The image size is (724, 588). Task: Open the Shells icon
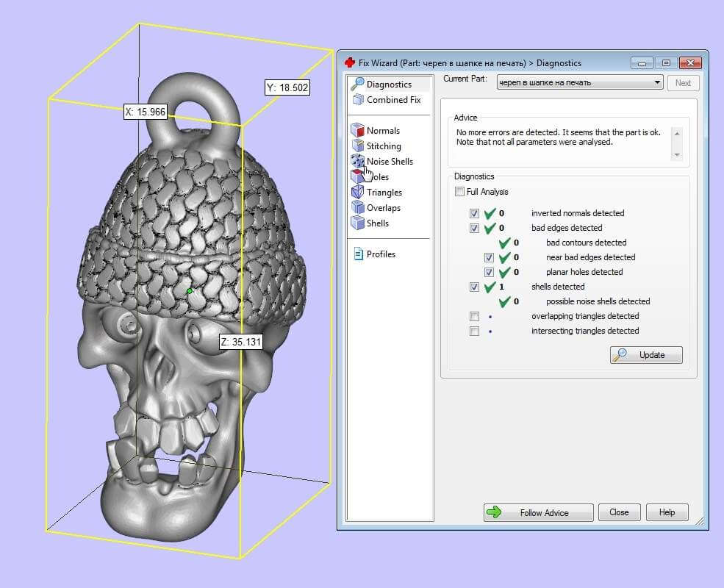(358, 223)
